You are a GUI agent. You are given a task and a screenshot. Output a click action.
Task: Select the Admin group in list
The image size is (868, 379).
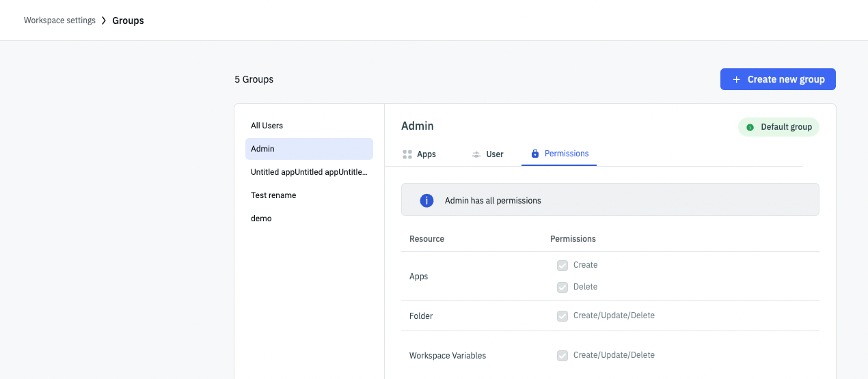[309, 149]
